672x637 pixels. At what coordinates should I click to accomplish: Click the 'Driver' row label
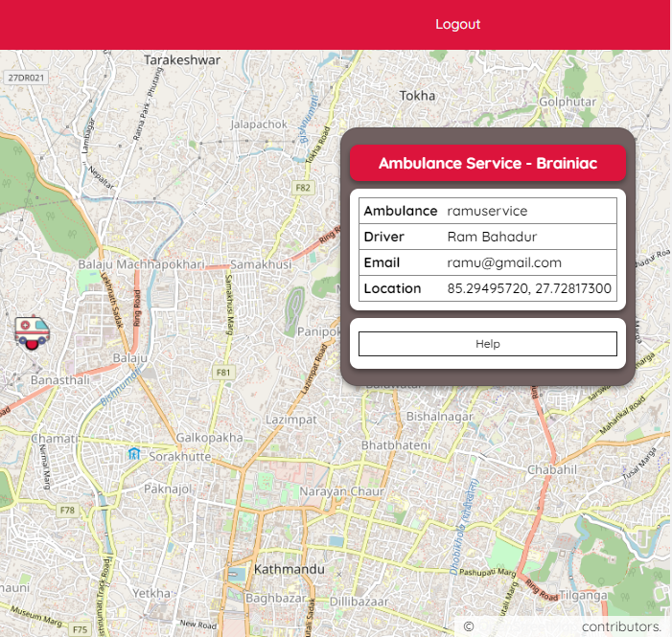pyautogui.click(x=383, y=237)
